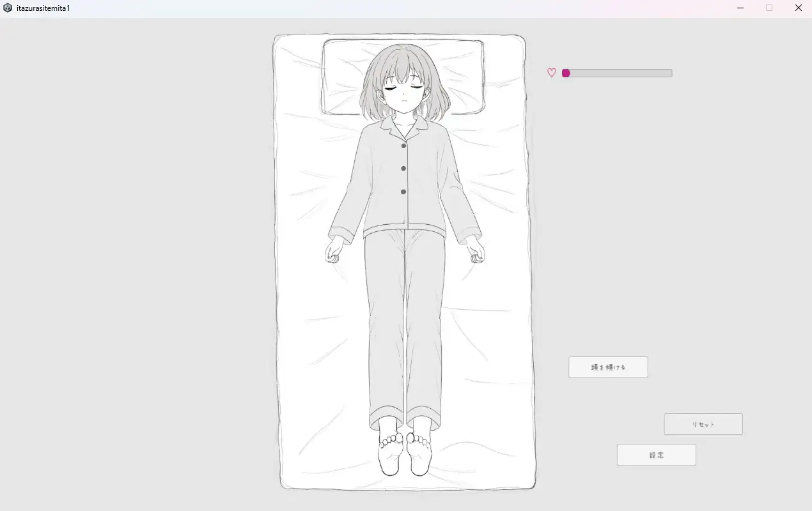Click the itazurasitemita1 app icon in the title bar
812x511 pixels.
(x=8, y=8)
